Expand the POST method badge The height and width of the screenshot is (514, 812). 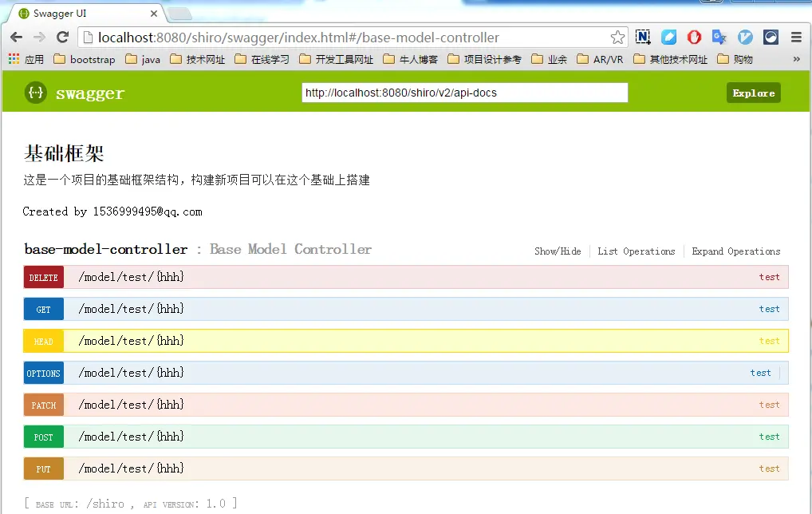click(x=44, y=437)
